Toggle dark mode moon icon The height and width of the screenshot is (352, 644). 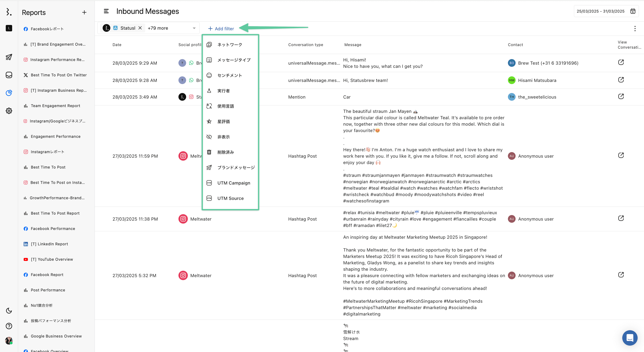point(9,310)
